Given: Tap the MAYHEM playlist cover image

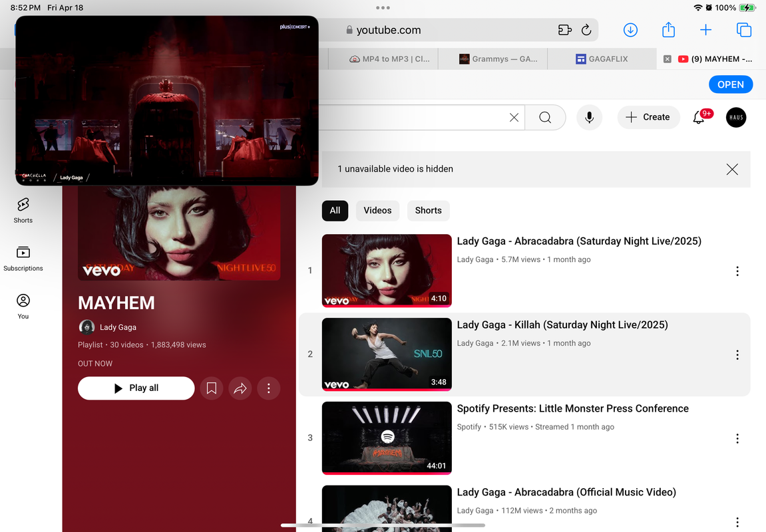Looking at the screenshot, I should tap(179, 233).
